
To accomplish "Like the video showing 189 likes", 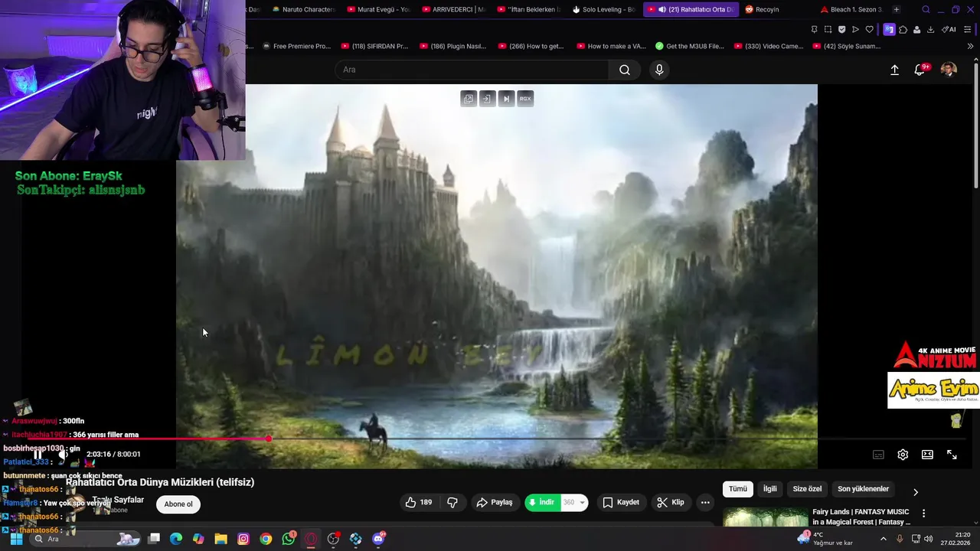I will coord(419,502).
